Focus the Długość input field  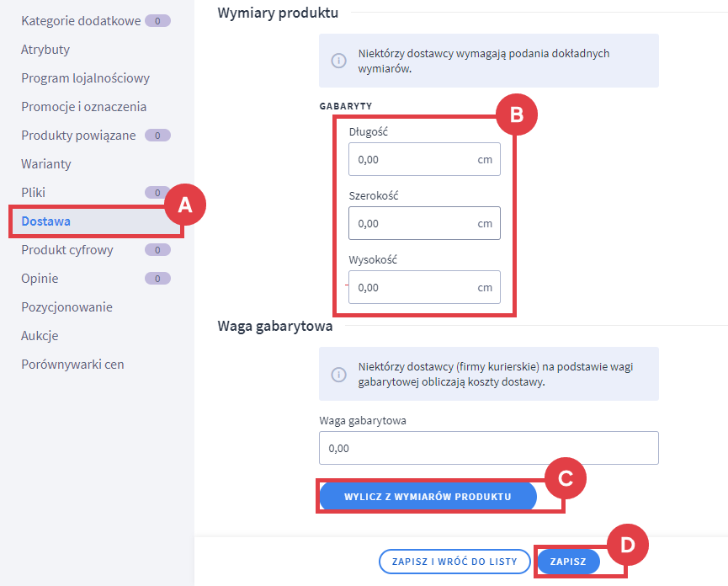click(424, 159)
